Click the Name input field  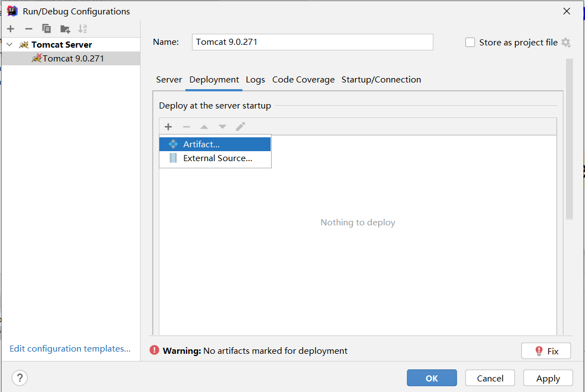tap(312, 42)
